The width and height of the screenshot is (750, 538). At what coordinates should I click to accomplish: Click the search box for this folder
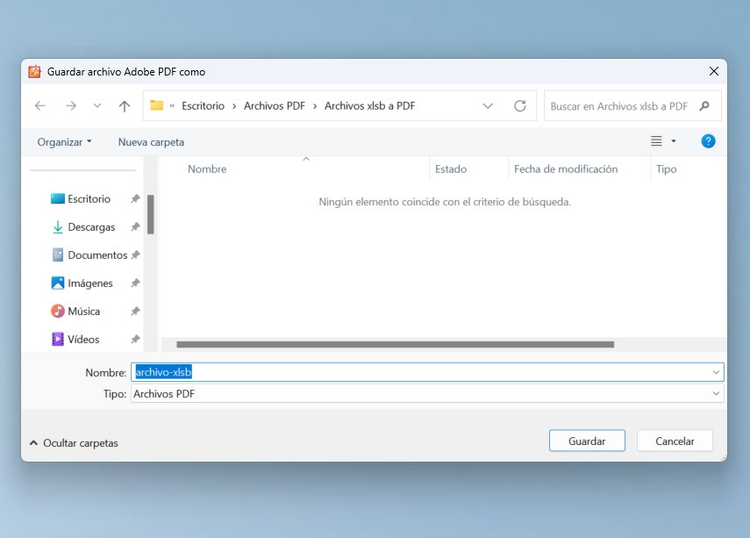click(x=632, y=106)
